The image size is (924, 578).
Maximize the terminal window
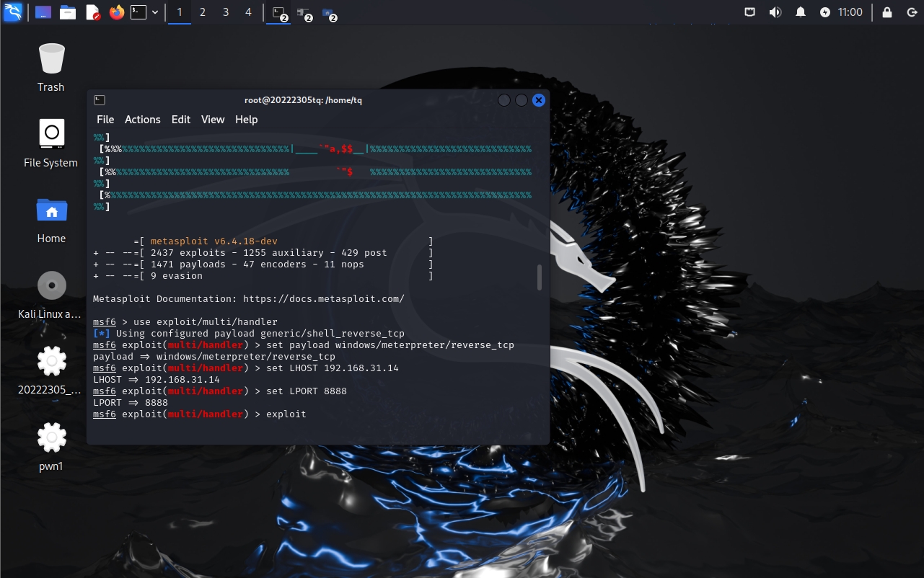[x=522, y=100]
